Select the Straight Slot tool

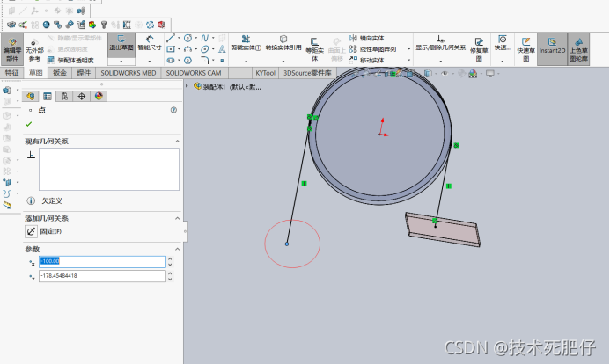click(171, 60)
